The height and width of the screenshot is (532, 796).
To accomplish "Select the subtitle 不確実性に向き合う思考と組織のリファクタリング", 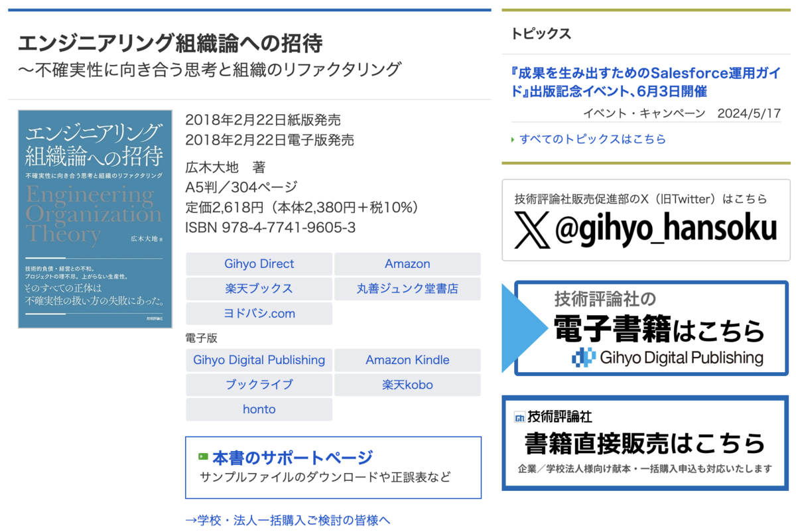I will point(210,69).
